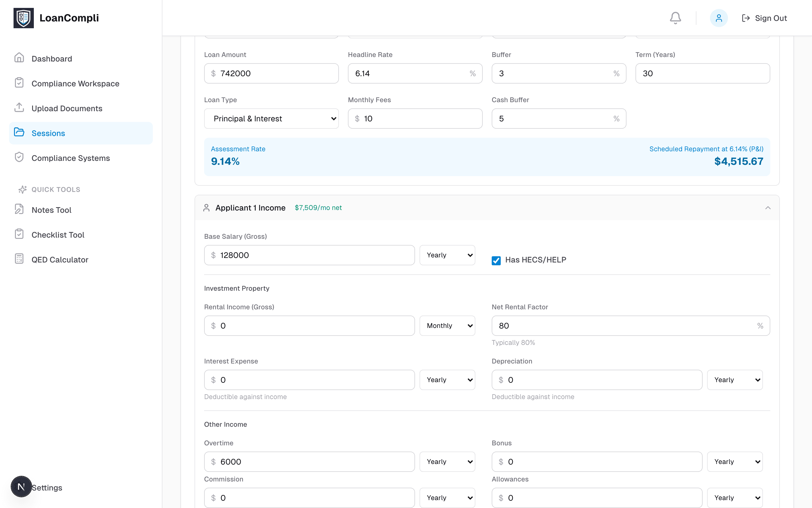Image resolution: width=812 pixels, height=508 pixels.
Task: Open the notifications bell
Action: [x=675, y=18]
